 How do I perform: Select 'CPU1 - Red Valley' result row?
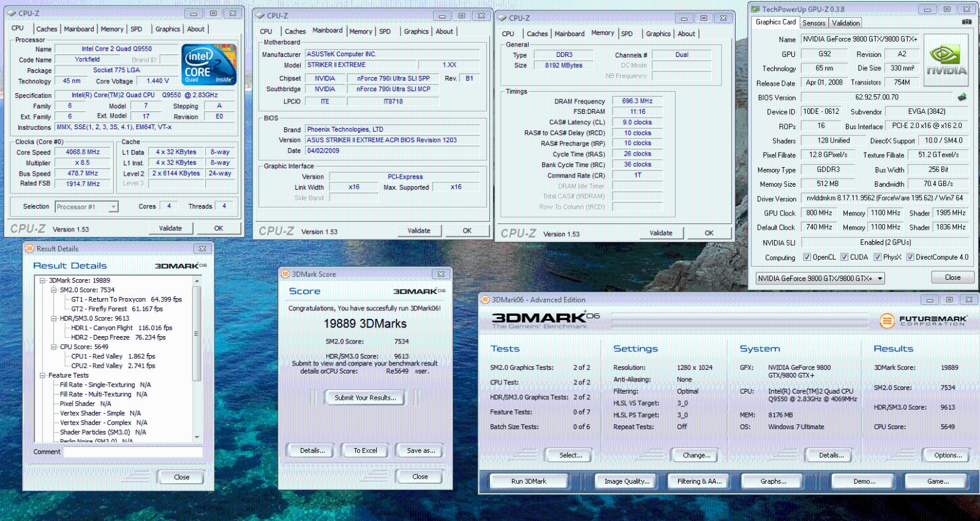[x=113, y=356]
